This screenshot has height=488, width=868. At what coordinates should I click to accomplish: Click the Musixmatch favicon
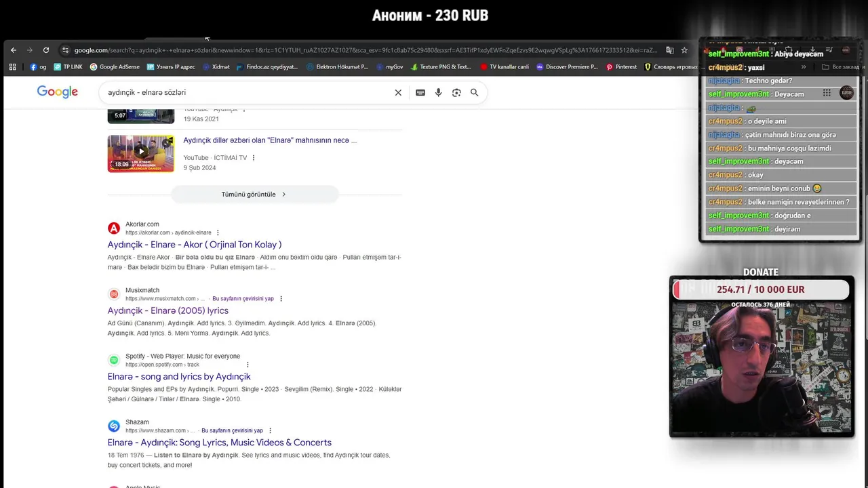click(114, 294)
